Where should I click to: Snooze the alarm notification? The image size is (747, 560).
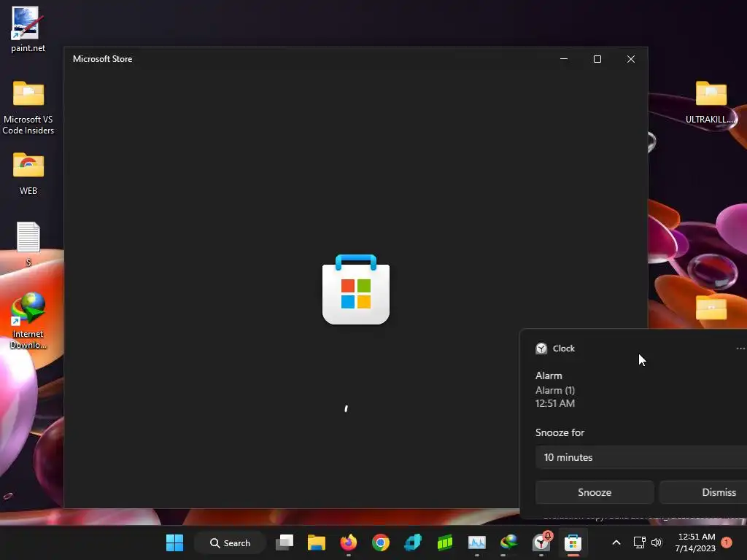pos(595,492)
